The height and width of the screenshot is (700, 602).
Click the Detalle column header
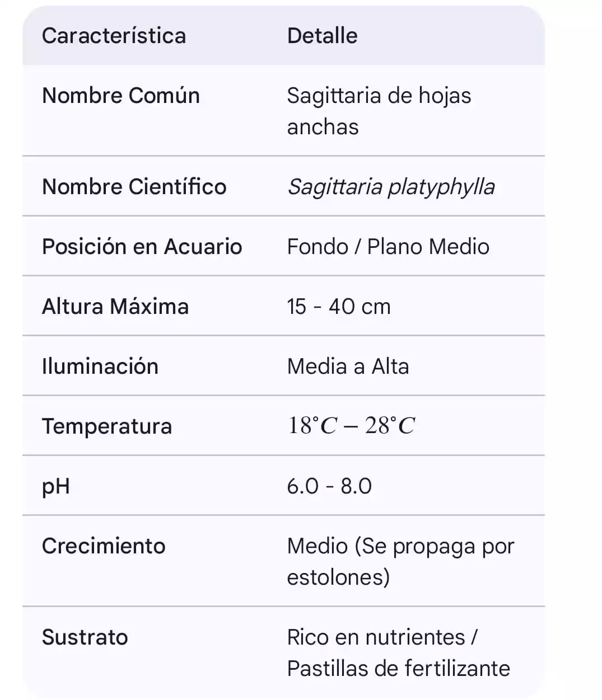point(322,36)
